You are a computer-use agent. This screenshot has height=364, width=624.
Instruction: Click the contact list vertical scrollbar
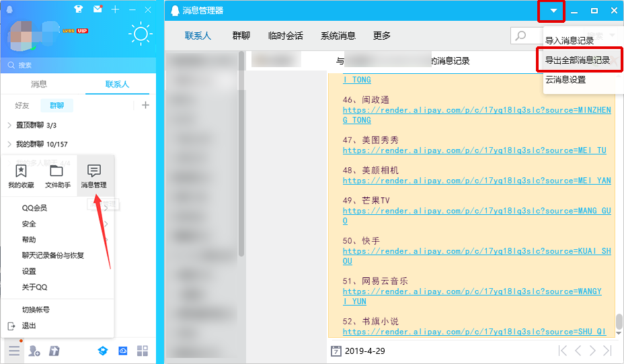pos(241,154)
